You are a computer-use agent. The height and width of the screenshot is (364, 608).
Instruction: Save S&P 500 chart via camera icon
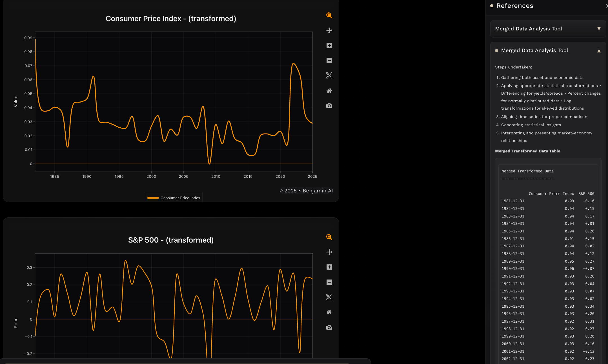tap(329, 327)
